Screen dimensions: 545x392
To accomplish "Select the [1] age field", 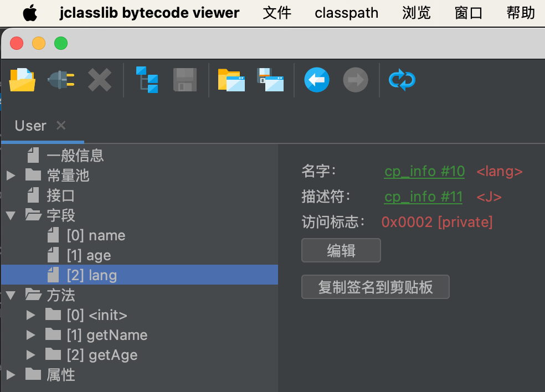I will pos(89,256).
